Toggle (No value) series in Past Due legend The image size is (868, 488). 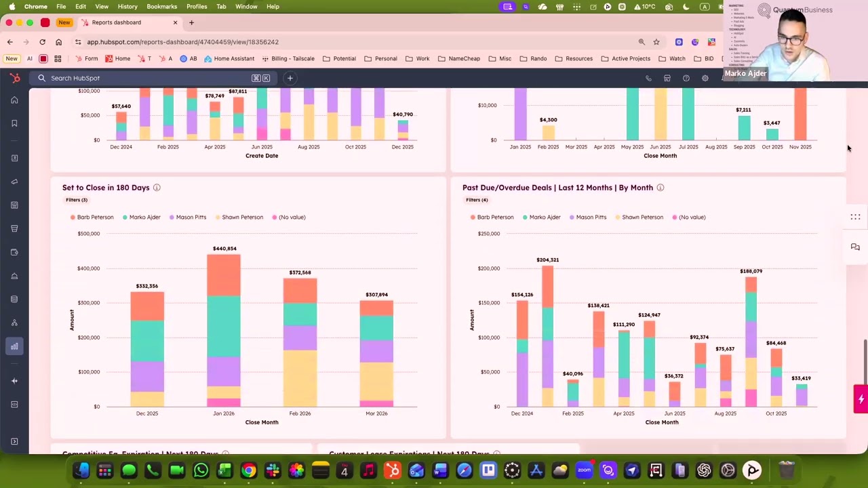tap(688, 218)
